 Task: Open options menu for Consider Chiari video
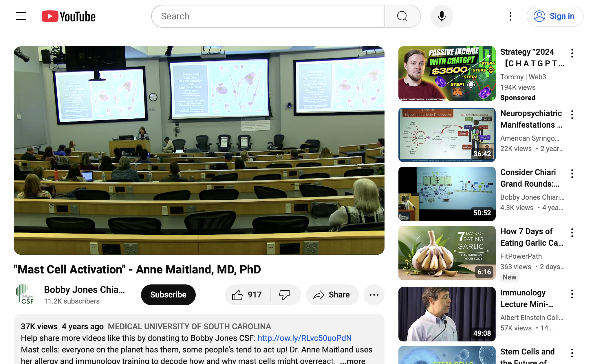tap(572, 174)
